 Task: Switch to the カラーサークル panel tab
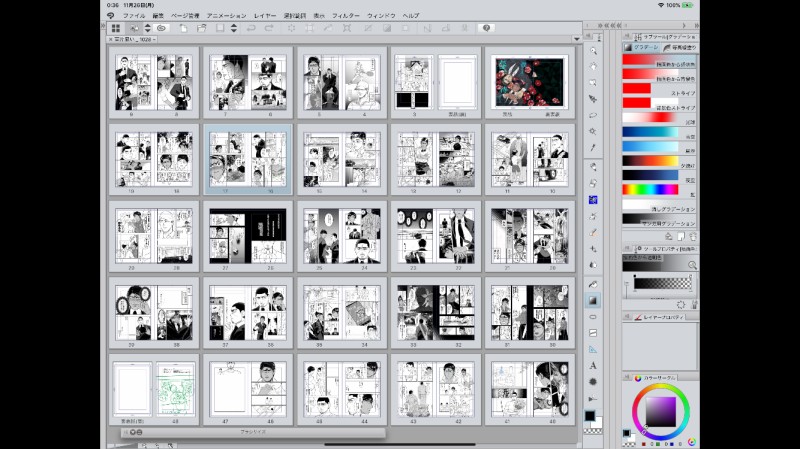(x=655, y=378)
